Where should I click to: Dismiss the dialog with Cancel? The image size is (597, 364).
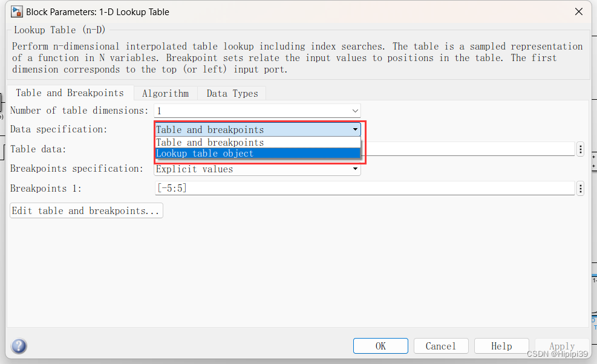pos(441,345)
